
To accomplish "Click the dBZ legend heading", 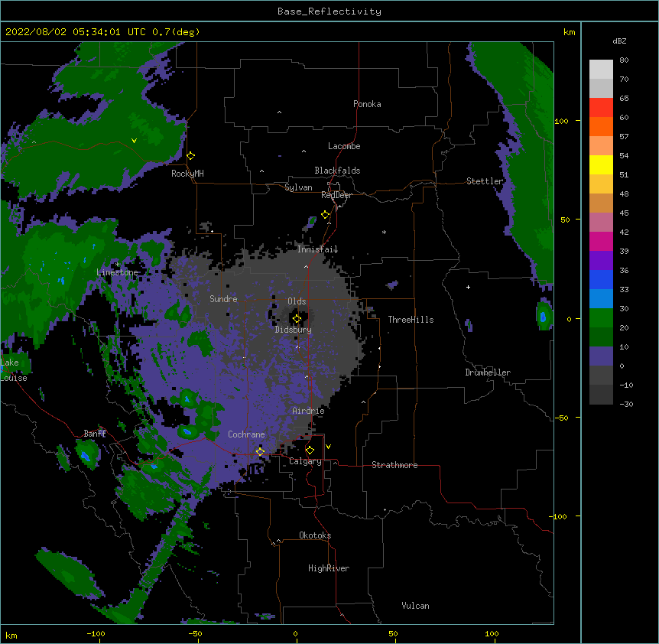I will point(619,41).
